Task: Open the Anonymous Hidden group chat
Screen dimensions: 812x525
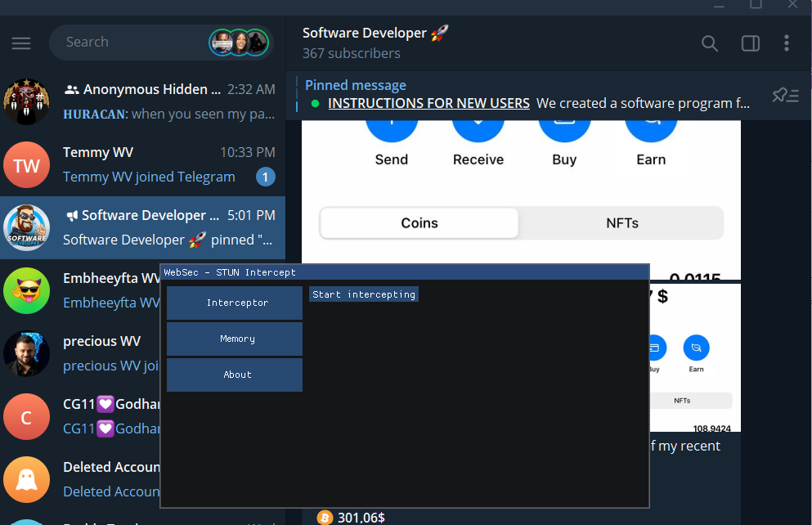Action: (x=142, y=101)
